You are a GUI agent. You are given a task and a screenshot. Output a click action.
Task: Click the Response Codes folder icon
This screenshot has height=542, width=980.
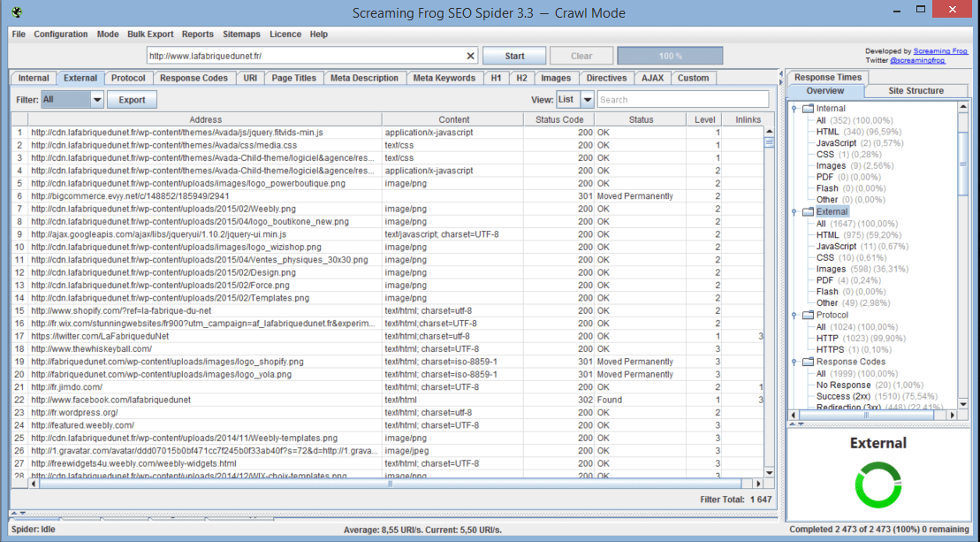click(x=808, y=362)
